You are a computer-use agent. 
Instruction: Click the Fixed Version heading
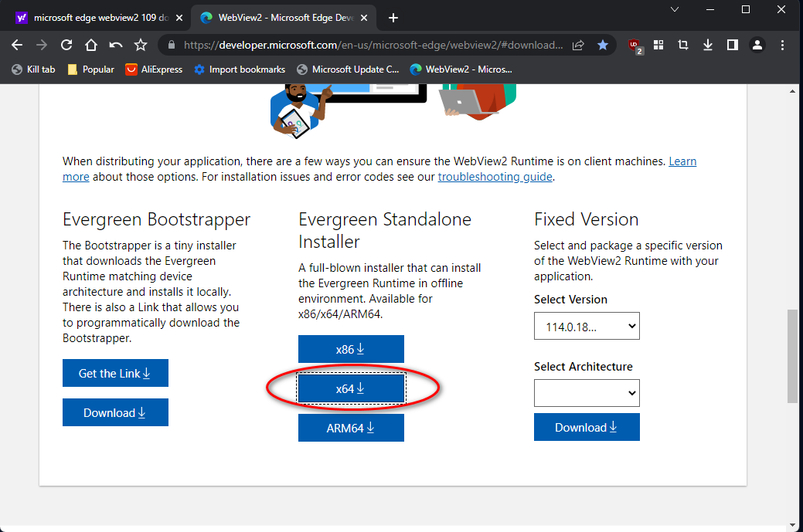[586, 219]
